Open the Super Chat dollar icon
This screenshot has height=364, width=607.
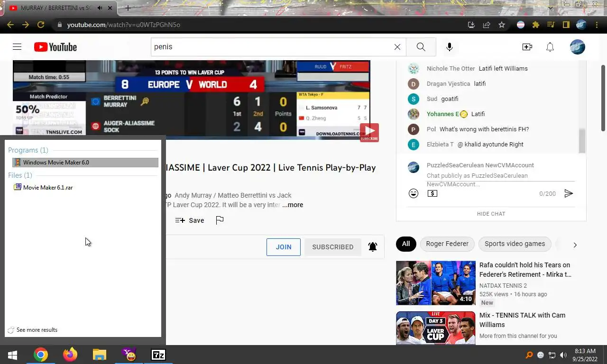coord(432,193)
